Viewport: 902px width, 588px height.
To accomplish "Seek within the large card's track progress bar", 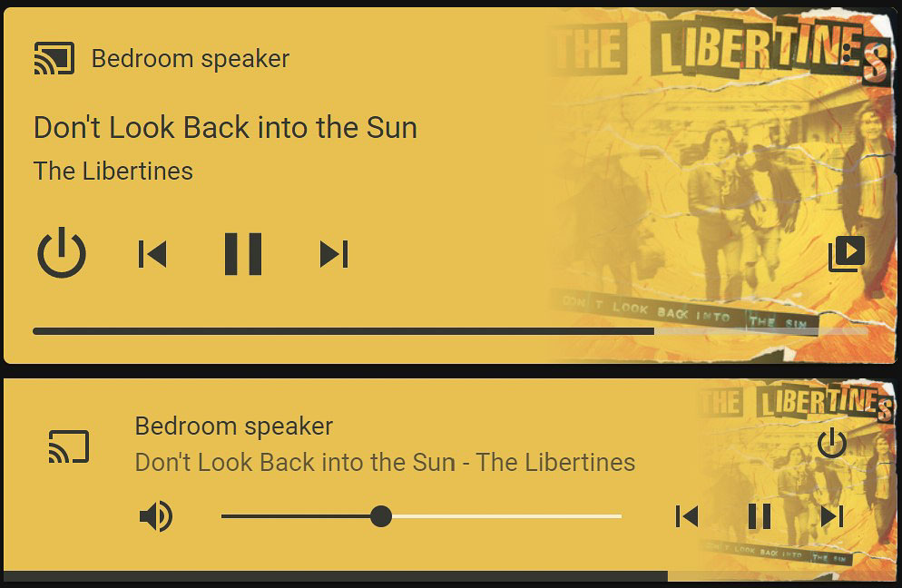I will 450,331.
